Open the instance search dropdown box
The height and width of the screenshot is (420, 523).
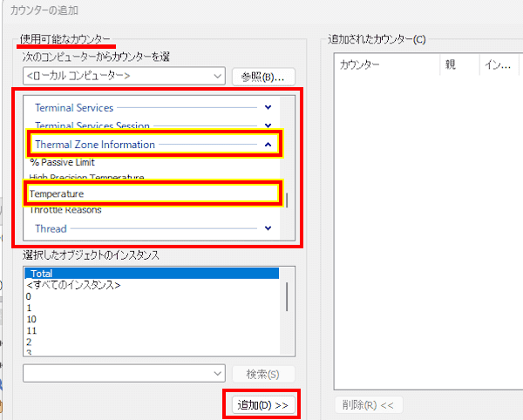(x=218, y=373)
